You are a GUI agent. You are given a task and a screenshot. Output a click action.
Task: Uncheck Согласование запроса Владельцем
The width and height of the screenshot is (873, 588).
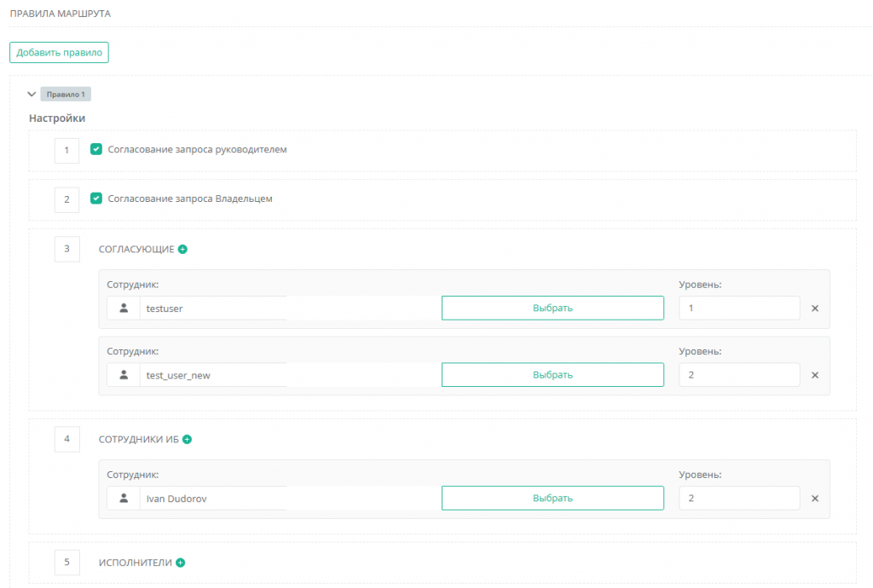click(96, 199)
